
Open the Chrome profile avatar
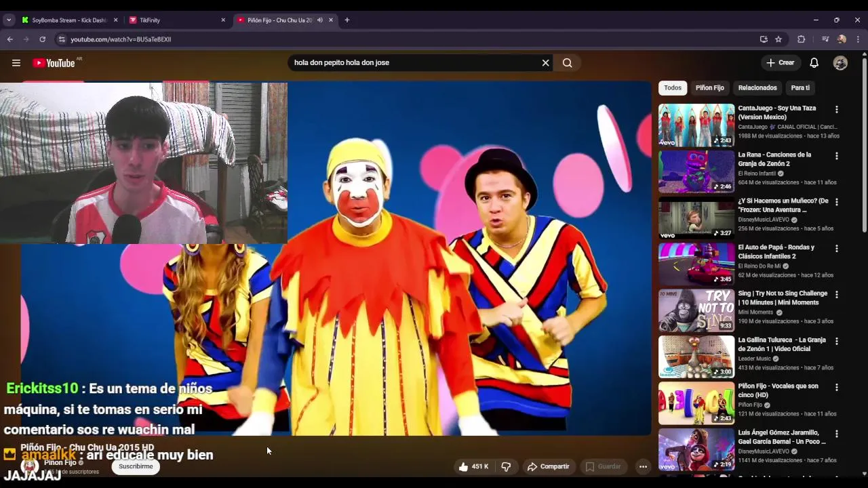point(842,39)
